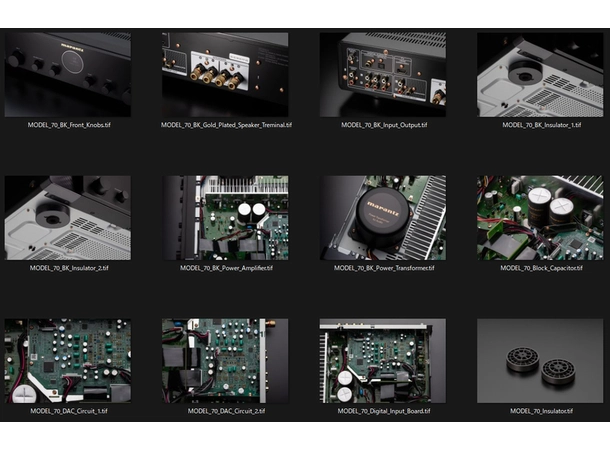Click the MODEL_70_Block_Capacitor thumbnail

(540, 218)
